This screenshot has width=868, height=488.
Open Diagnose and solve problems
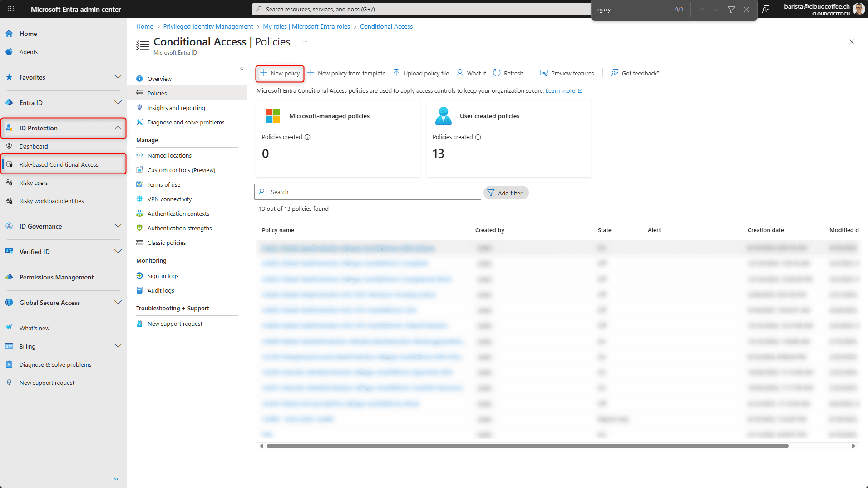185,122
